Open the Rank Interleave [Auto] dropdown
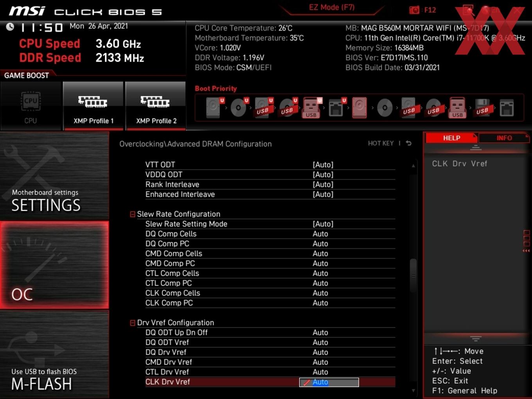The height and width of the screenshot is (399, 532). tap(323, 184)
